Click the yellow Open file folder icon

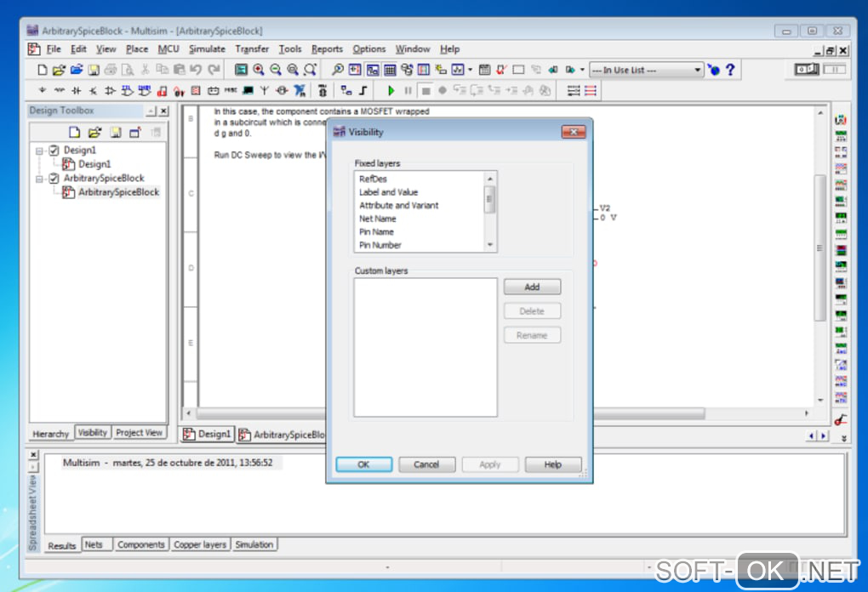[x=59, y=70]
